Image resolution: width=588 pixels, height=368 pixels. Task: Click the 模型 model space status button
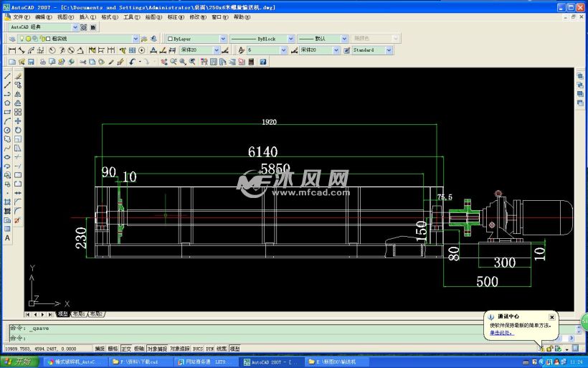pyautogui.click(x=235, y=349)
